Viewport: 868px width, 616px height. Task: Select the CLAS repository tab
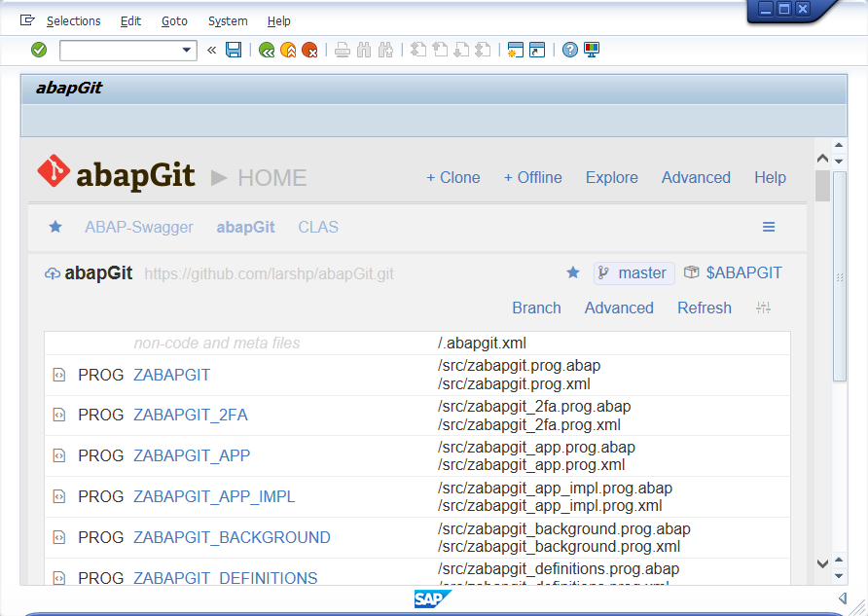[x=318, y=228]
